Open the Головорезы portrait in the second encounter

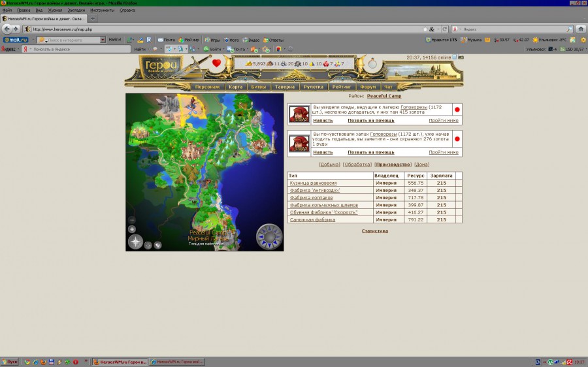click(299, 143)
